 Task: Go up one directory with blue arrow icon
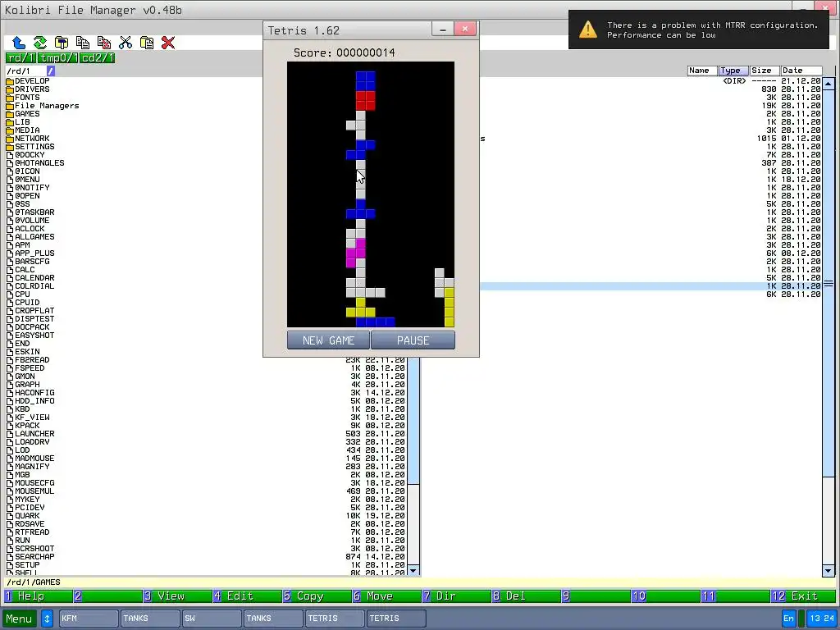tap(19, 43)
